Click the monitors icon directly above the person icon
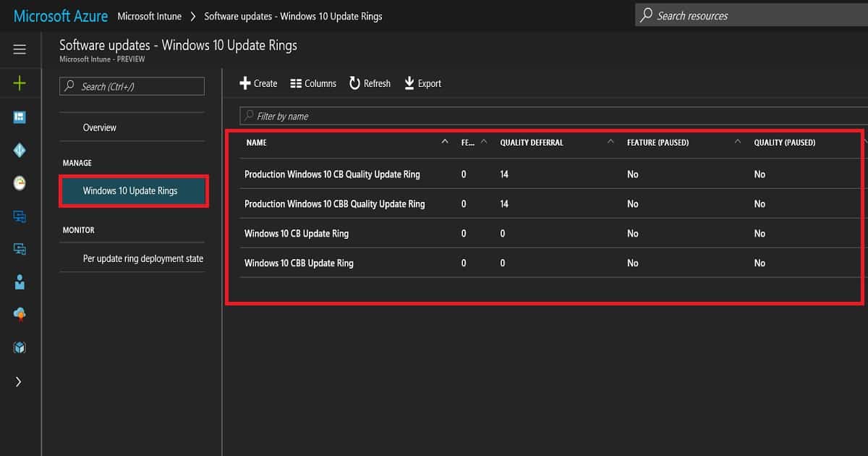 pos(20,249)
